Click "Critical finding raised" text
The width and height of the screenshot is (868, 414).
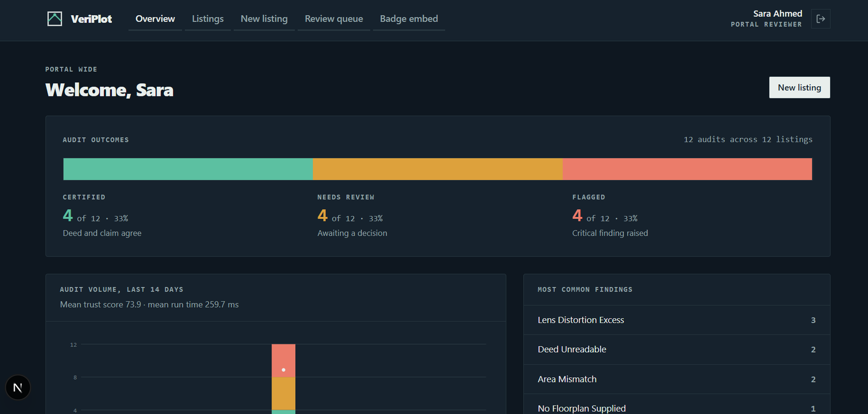point(610,233)
